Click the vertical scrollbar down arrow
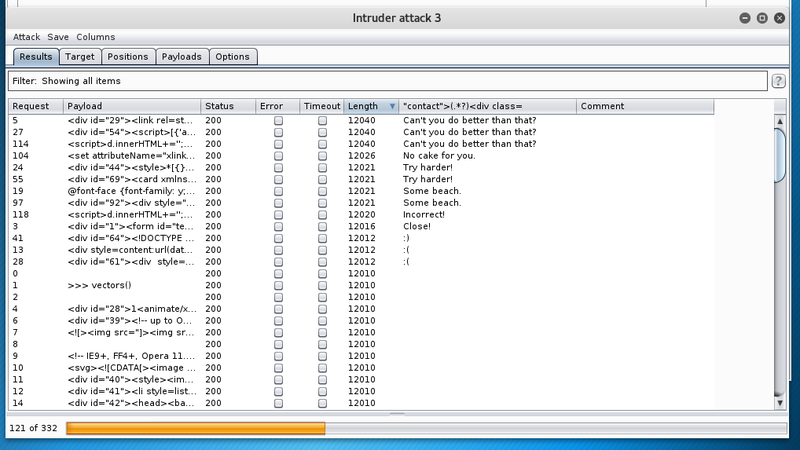 (x=780, y=403)
